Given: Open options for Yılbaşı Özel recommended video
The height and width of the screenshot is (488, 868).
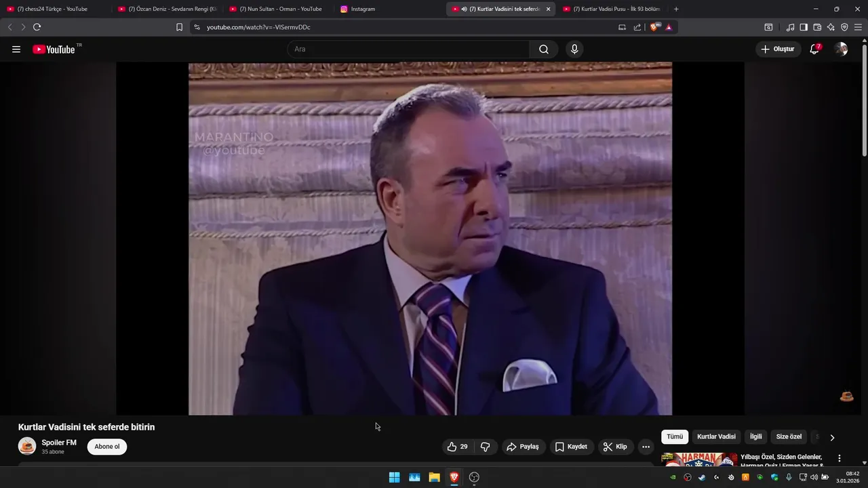Looking at the screenshot, I should click(x=839, y=458).
